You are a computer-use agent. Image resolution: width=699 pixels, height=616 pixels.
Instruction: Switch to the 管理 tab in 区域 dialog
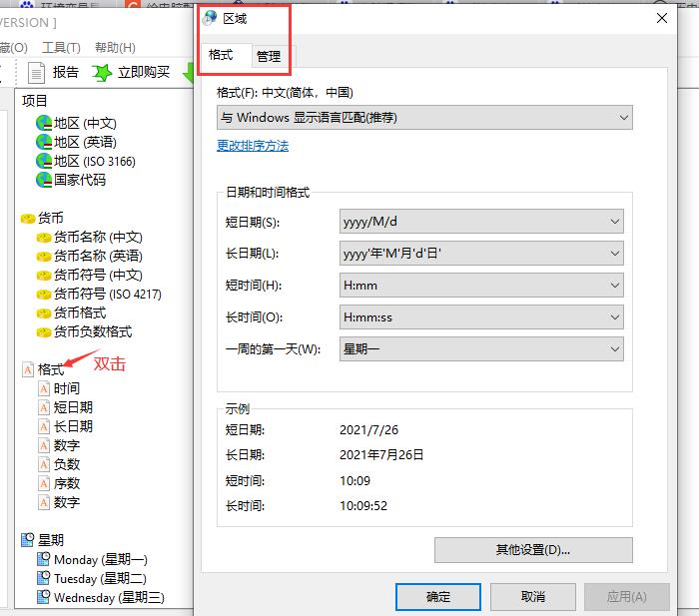tap(269, 57)
